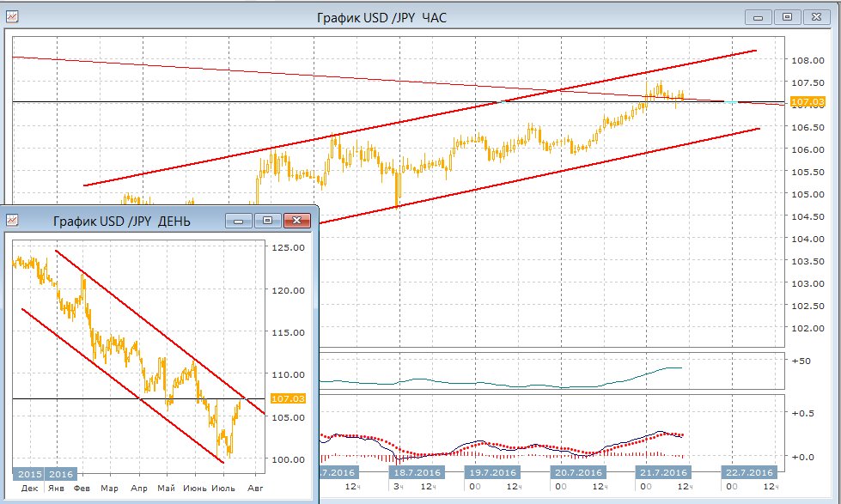Select the 19.7.2016 date marker on the time axis
This screenshot has width=841, height=504.
coord(492,472)
